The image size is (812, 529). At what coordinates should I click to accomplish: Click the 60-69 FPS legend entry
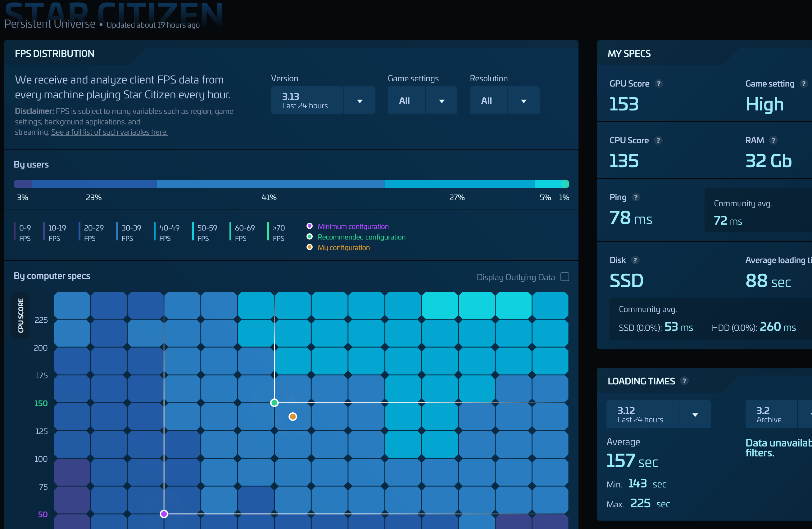coord(242,232)
